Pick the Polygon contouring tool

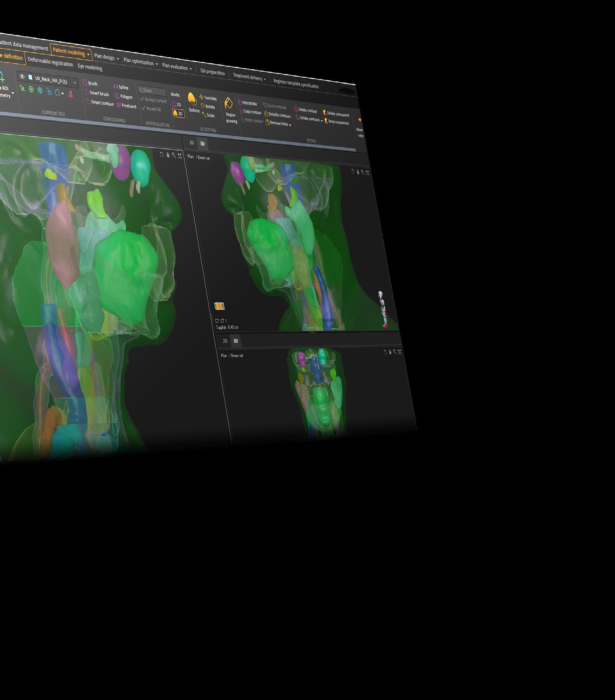click(x=124, y=96)
